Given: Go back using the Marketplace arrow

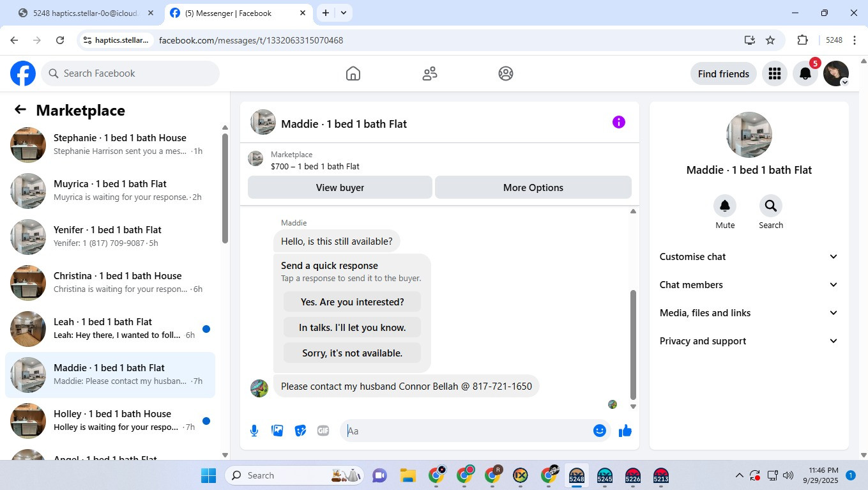Looking at the screenshot, I should [x=20, y=110].
